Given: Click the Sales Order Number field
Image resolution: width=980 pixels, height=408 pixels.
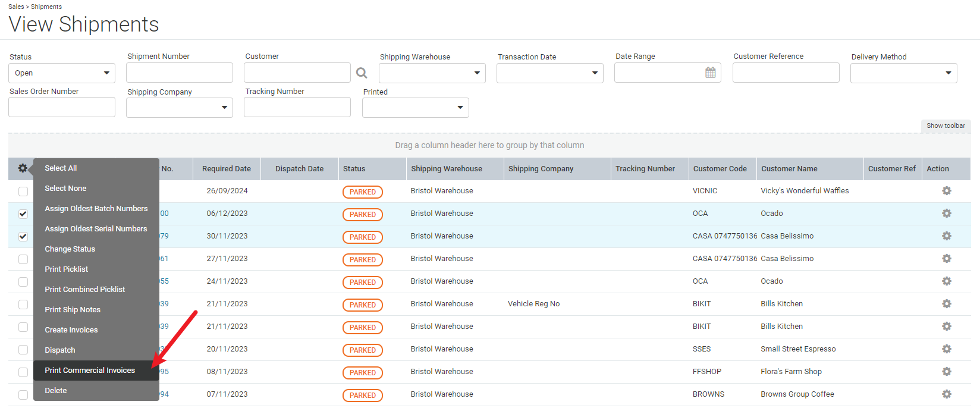Looking at the screenshot, I should click(x=62, y=107).
